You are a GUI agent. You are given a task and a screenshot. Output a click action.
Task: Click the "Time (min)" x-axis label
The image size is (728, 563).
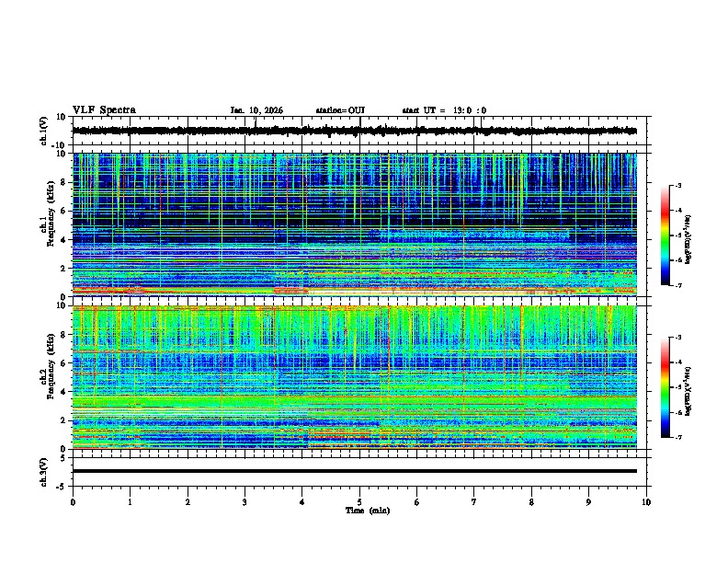[368, 511]
